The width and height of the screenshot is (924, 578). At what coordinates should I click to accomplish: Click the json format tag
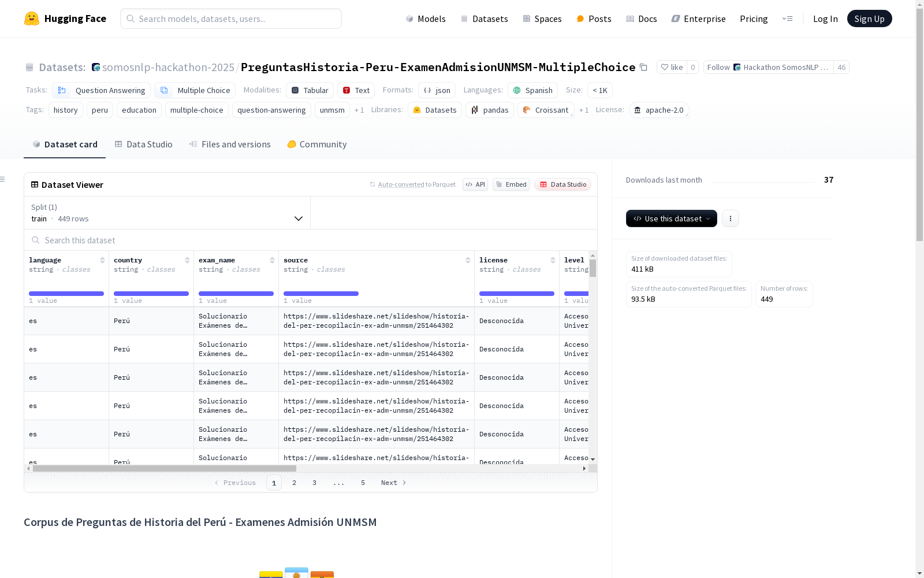point(437,90)
